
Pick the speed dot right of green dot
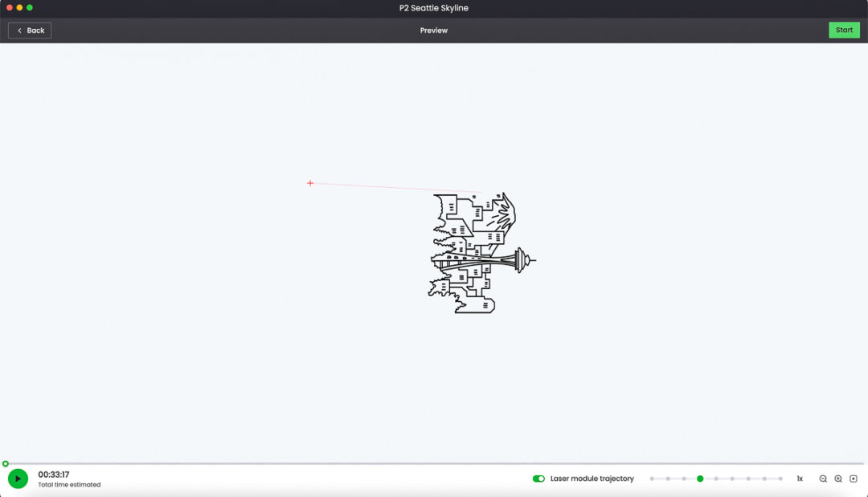716,479
